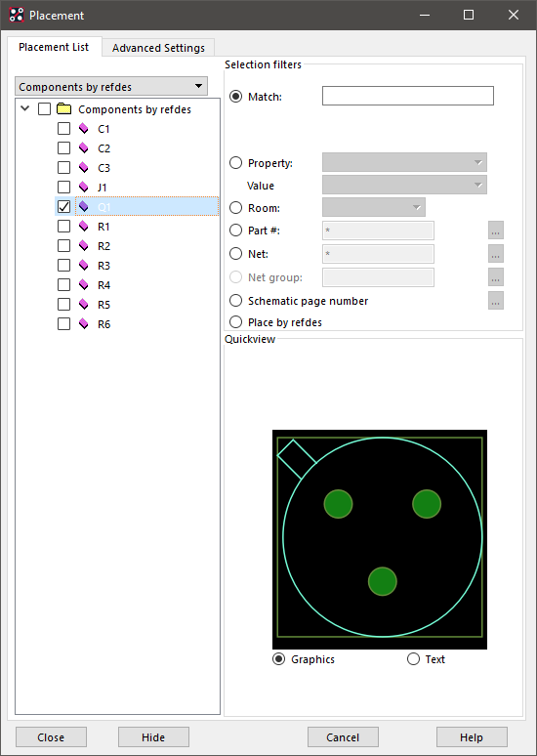Switch to the Advanced Settings tab
This screenshot has width=537, height=756.
[x=158, y=48]
